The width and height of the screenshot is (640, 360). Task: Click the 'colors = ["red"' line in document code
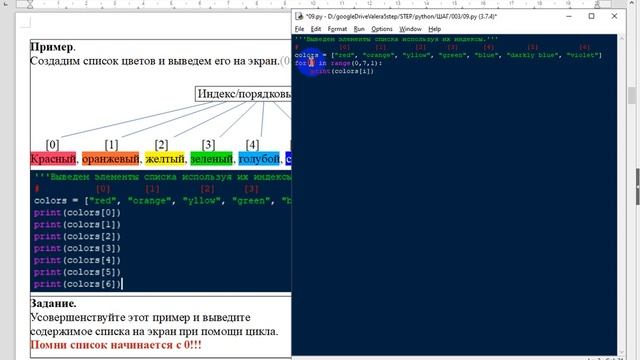(x=162, y=201)
